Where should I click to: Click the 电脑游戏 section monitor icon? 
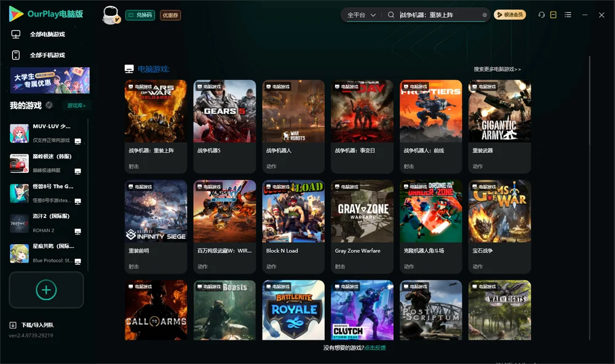(129, 69)
